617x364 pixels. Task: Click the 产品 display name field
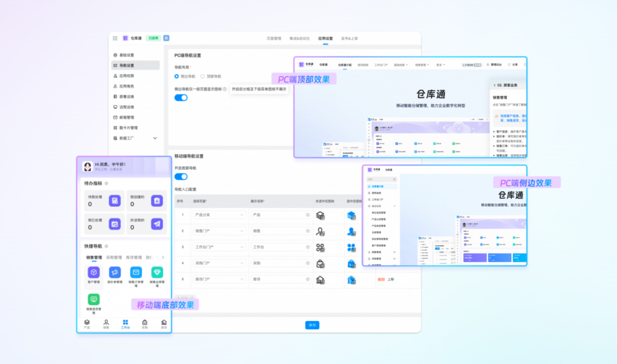(x=281, y=215)
